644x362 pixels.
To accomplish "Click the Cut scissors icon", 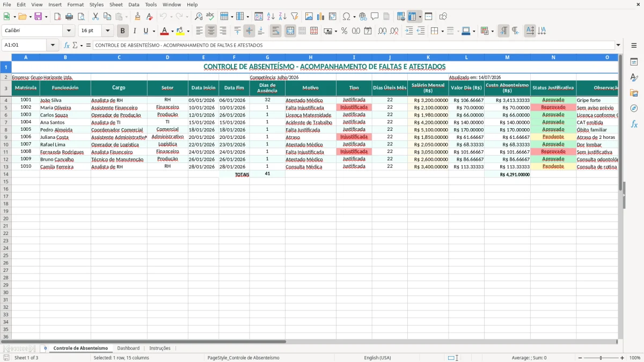I will click(96, 17).
